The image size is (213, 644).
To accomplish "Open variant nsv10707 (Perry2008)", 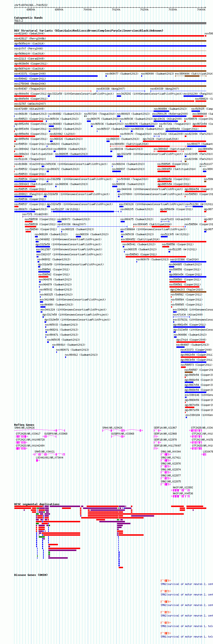I will point(28,49).
